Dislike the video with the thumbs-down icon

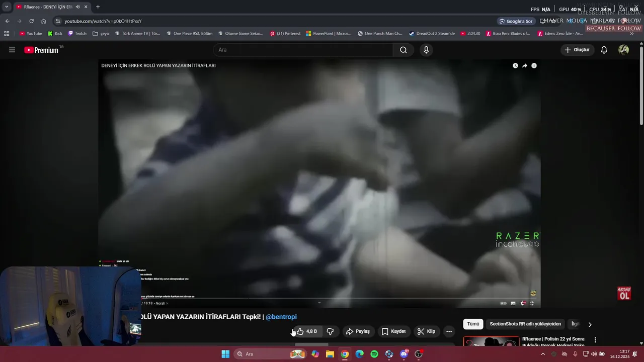pyautogui.click(x=330, y=331)
